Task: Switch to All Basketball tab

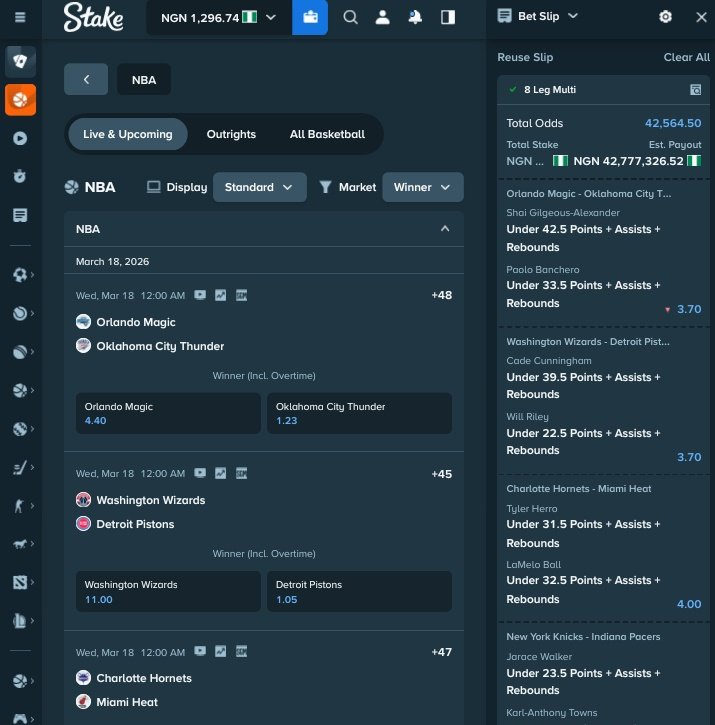Action: (327, 134)
